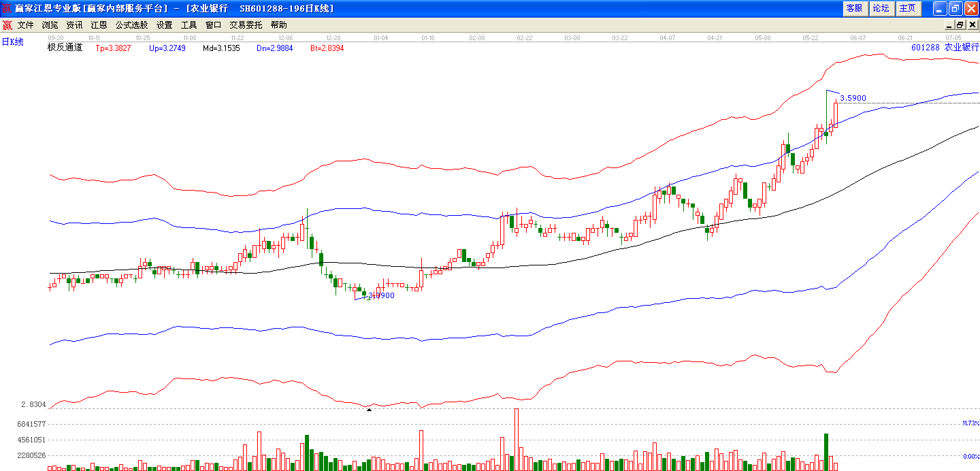Click the 3.5900 high price label
Viewport: 980px width, 471px height.
[x=853, y=98]
